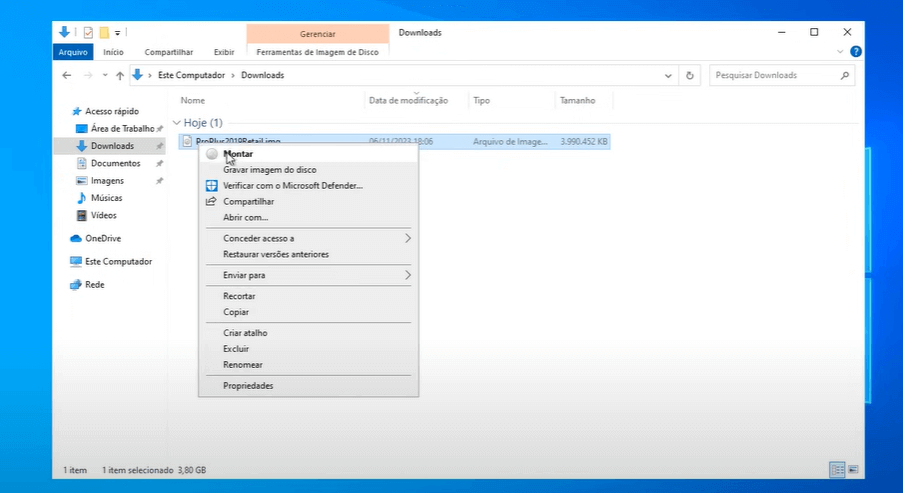903x493 pixels.
Task: Click the Arquivo file menu button
Action: [73, 52]
